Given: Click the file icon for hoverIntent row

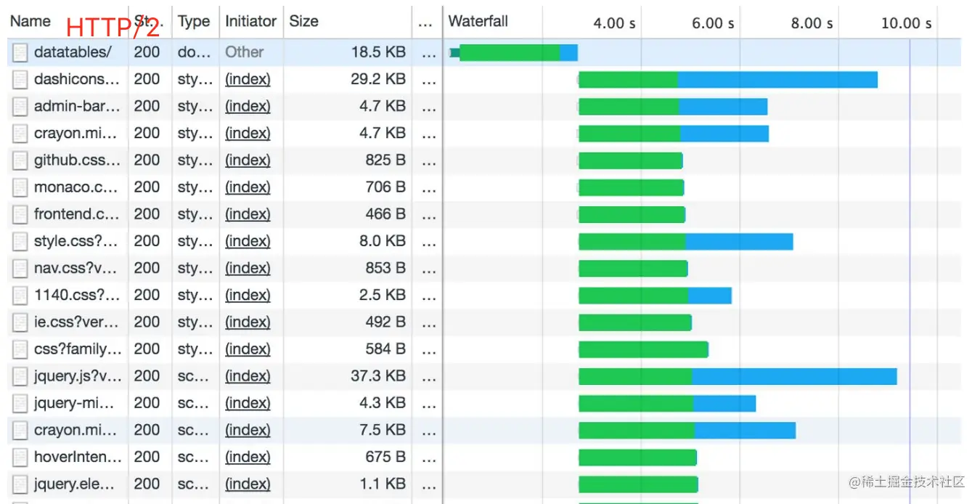Looking at the screenshot, I should 20,458.
